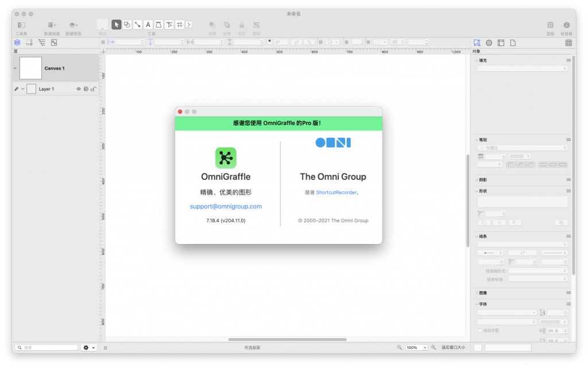Collapse the 字体 font section
This screenshot has width=588, height=368.
point(477,304)
